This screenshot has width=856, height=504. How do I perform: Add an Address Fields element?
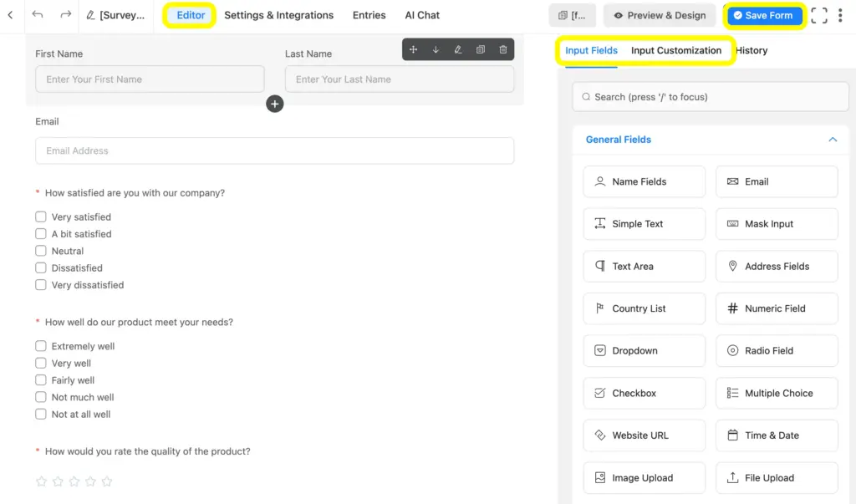pos(777,267)
